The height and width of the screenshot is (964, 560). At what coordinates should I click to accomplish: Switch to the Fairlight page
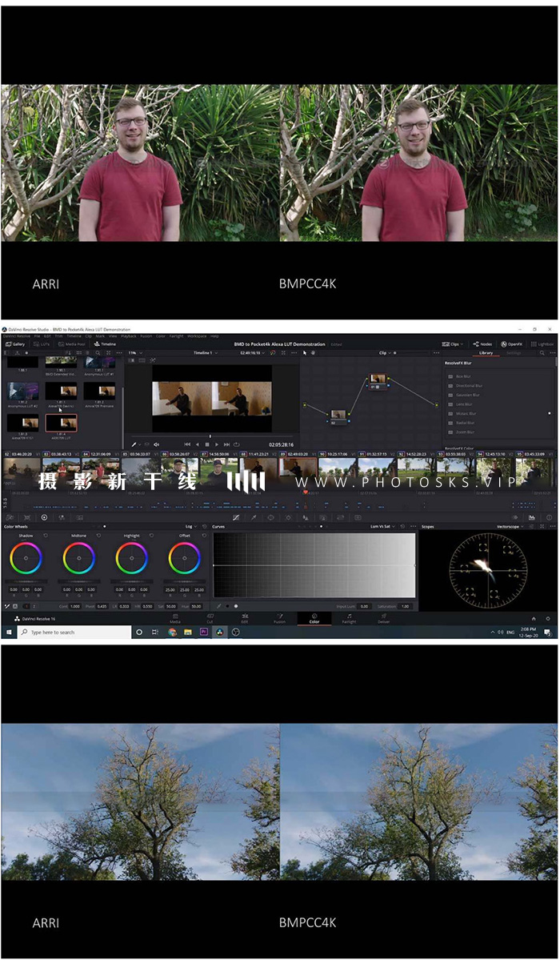click(x=349, y=619)
